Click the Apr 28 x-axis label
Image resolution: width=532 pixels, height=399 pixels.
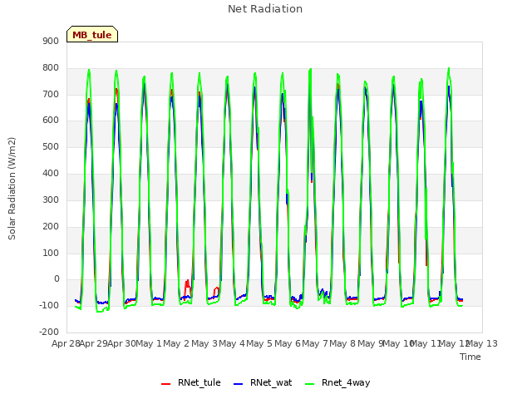[66, 343]
